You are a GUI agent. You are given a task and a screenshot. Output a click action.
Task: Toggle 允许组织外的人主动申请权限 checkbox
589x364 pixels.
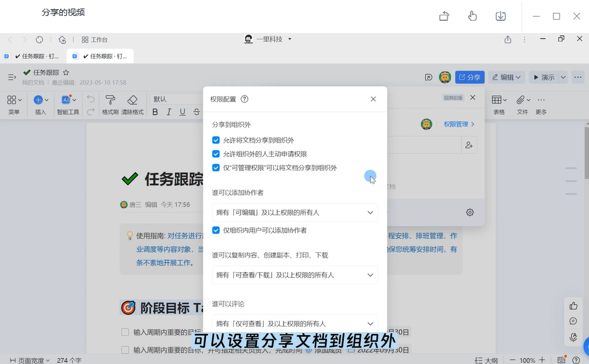click(216, 154)
